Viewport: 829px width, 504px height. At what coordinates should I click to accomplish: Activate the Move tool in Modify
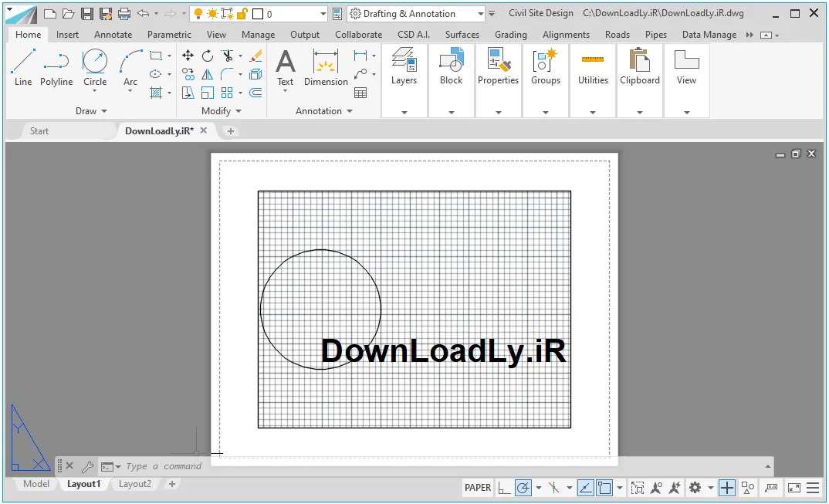188,56
